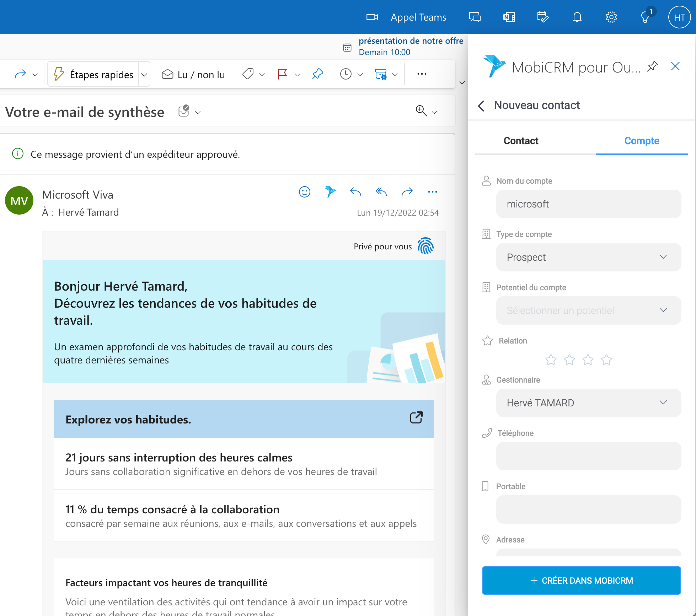Image resolution: width=696 pixels, height=616 pixels.
Task: Expand Gestionnaire Hervé TAMARD dropdown
Action: point(588,403)
